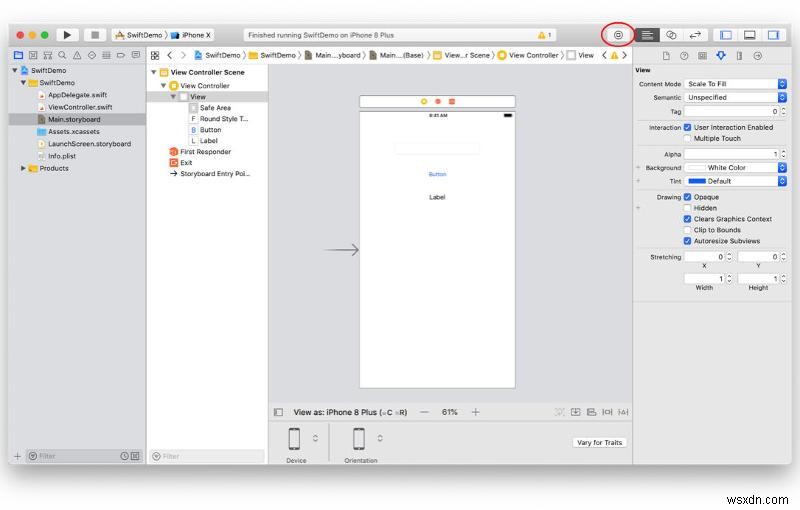Viewport: 800px width, 510px height.
Task: Show the Test navigator
Action: click(x=92, y=55)
